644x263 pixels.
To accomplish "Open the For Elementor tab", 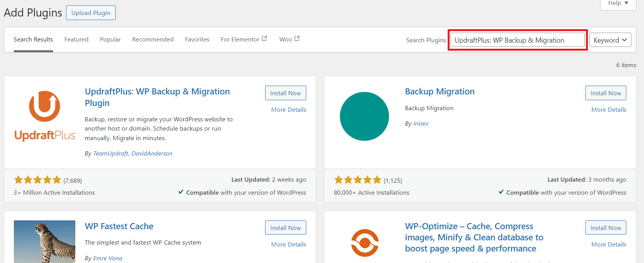I will pos(244,40).
